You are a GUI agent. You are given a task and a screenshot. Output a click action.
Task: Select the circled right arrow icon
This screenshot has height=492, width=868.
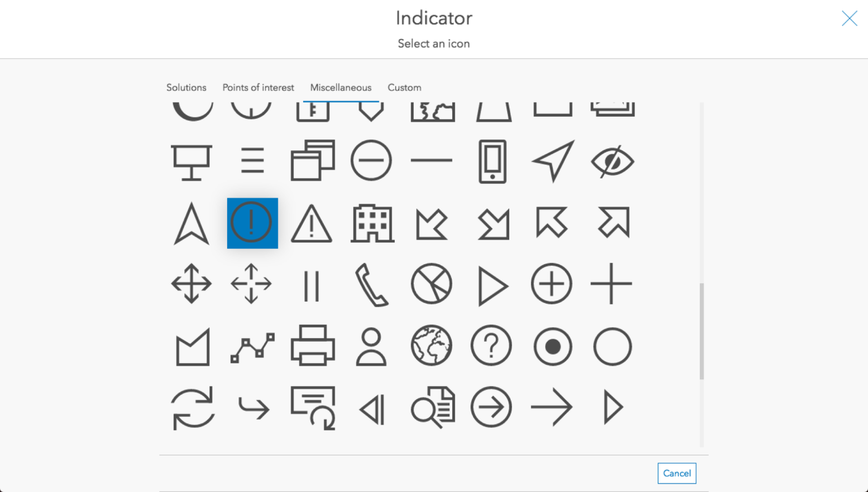[x=491, y=407]
